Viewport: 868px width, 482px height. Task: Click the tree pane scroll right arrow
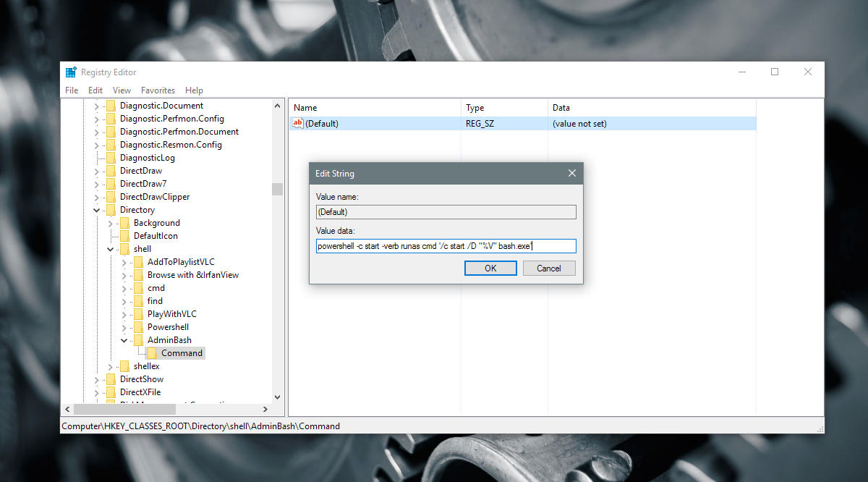265,409
